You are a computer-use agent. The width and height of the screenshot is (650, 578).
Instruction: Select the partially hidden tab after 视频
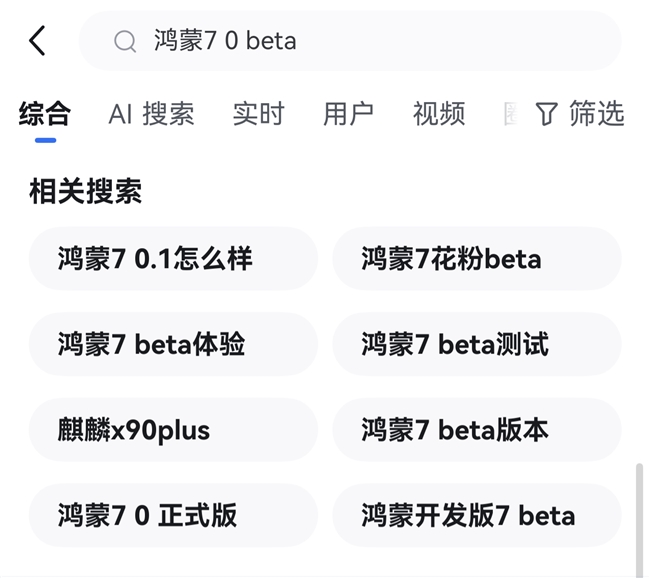point(510,114)
